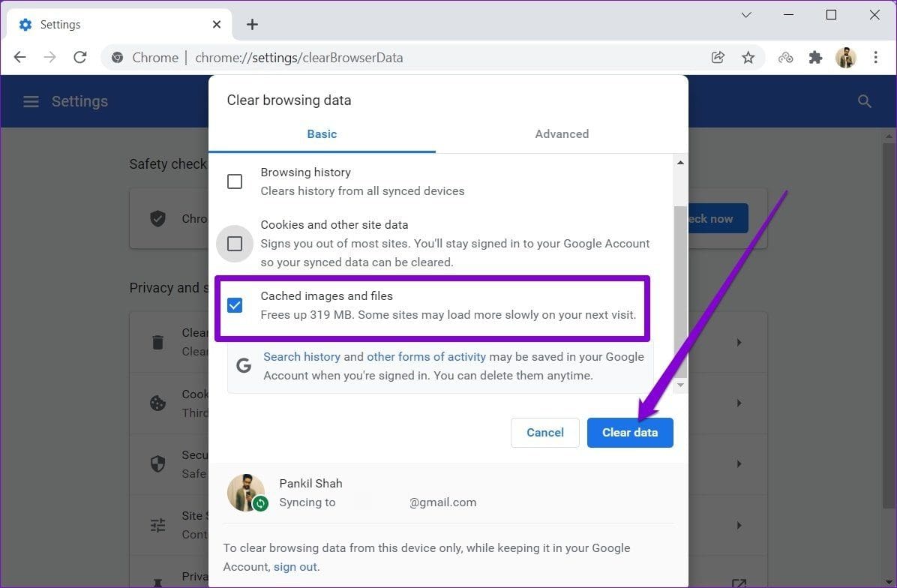Click Clear browsing data dialog title
Viewport: 897px width, 588px height.
[289, 100]
